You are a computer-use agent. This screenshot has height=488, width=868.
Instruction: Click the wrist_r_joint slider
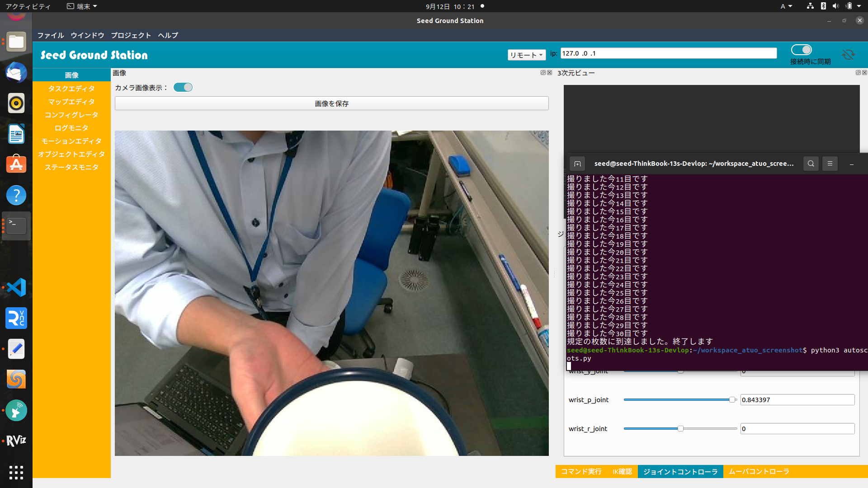pyautogui.click(x=680, y=428)
